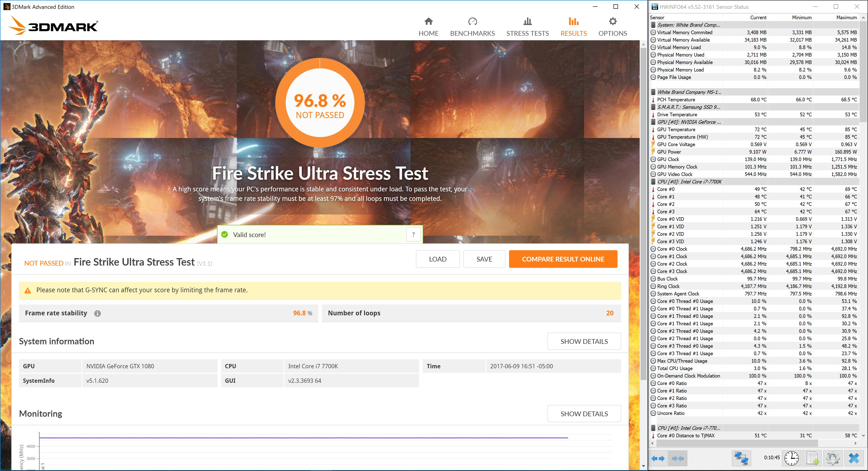Click the HWiNFO expand columns arrows icon
This screenshot has width=868, height=471.
(x=658, y=459)
